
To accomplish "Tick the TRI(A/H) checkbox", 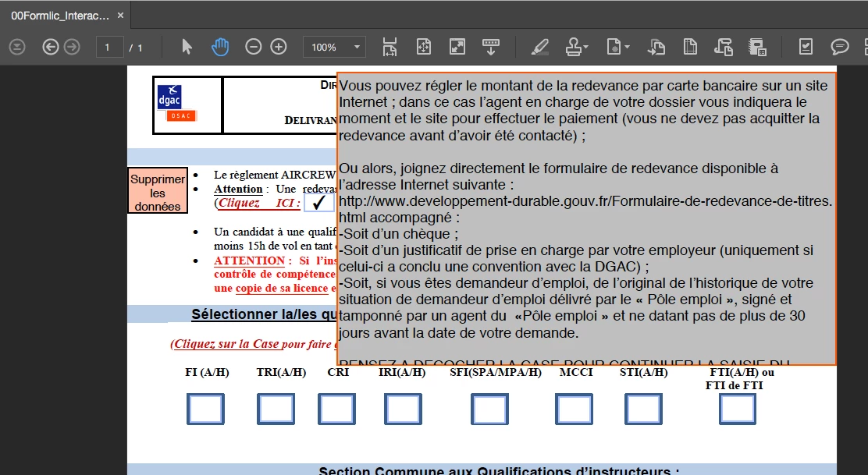I will pyautogui.click(x=276, y=409).
